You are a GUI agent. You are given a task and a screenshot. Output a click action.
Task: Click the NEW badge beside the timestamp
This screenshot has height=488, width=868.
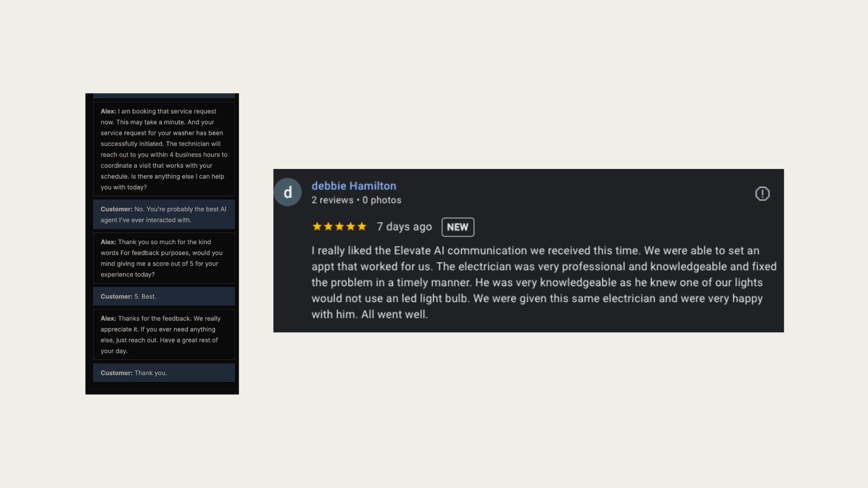(x=458, y=227)
